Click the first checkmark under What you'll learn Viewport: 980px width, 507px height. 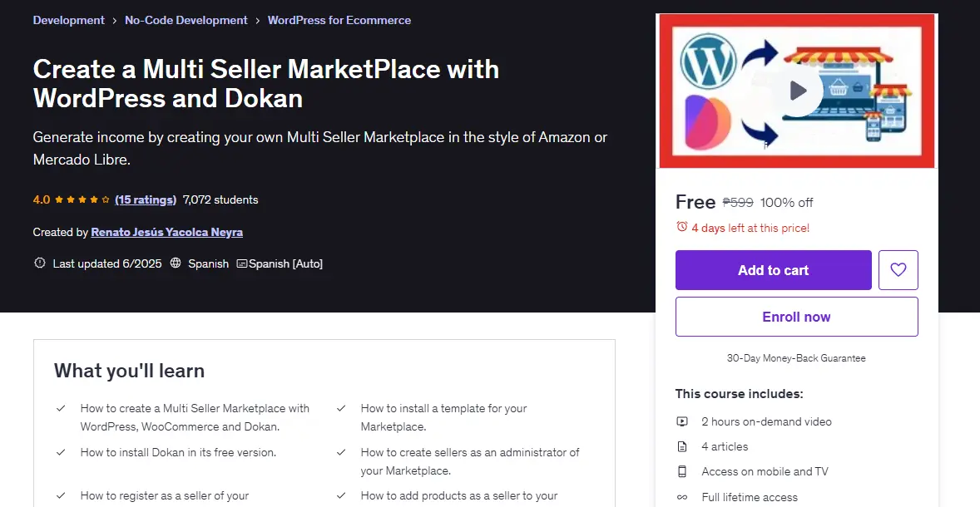(x=61, y=408)
